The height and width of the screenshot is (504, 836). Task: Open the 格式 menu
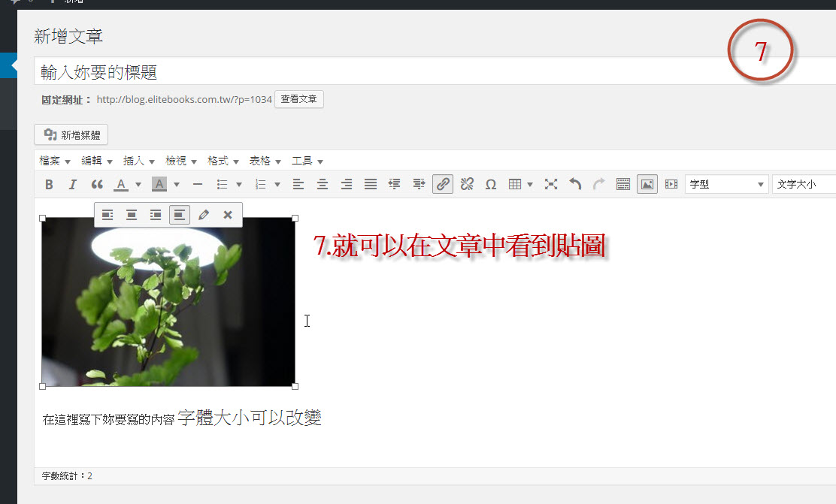coord(223,161)
